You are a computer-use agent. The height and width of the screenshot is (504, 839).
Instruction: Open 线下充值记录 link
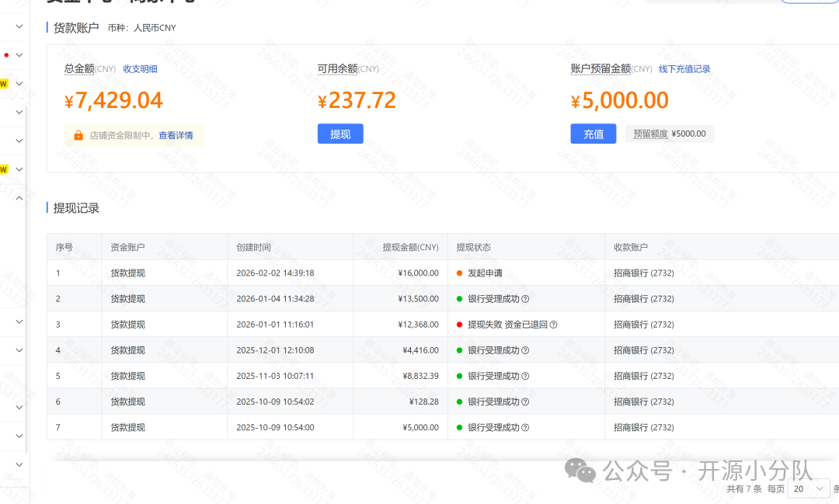[x=684, y=69]
